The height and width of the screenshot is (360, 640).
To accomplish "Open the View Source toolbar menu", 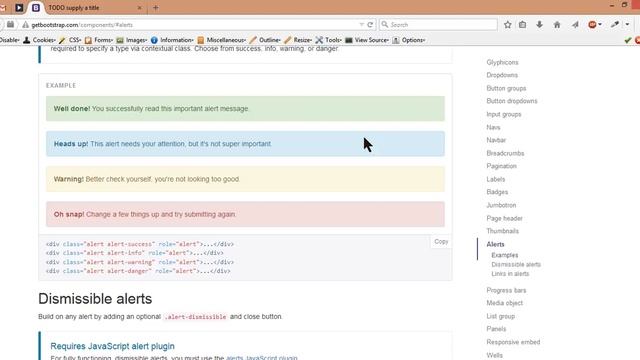I will tap(367, 40).
